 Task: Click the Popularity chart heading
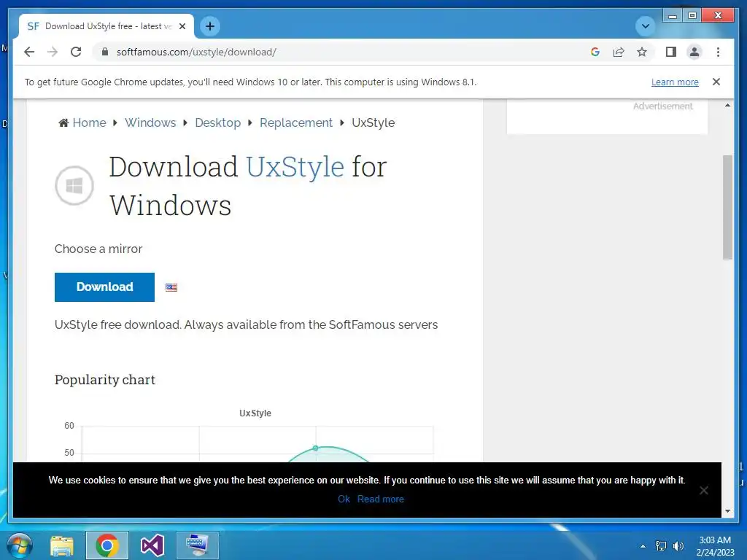pos(105,379)
